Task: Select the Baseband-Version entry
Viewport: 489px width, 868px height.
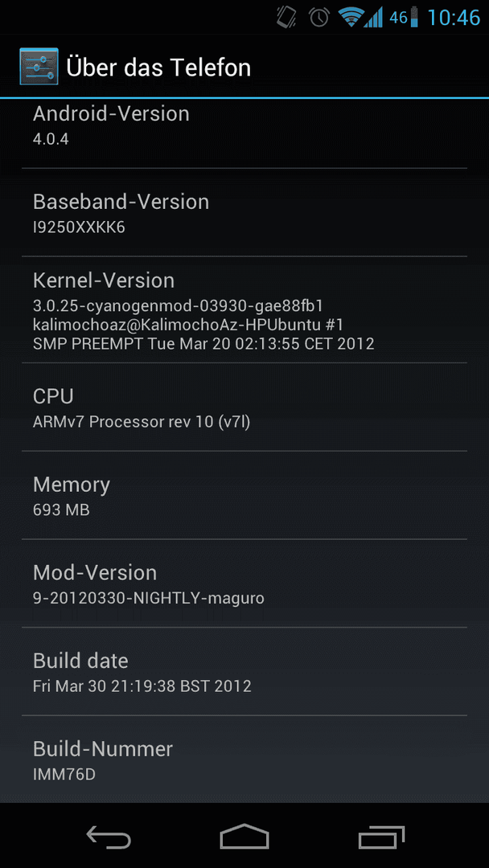Action: [x=244, y=212]
